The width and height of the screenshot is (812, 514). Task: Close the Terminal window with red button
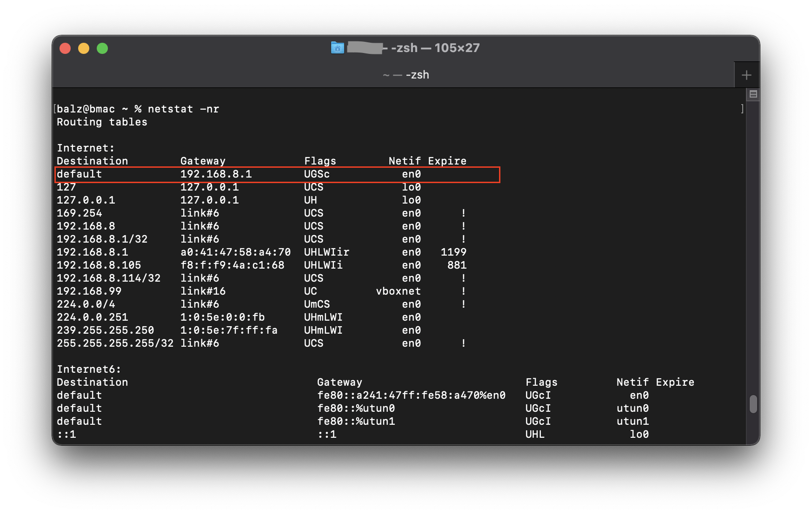pos(65,48)
